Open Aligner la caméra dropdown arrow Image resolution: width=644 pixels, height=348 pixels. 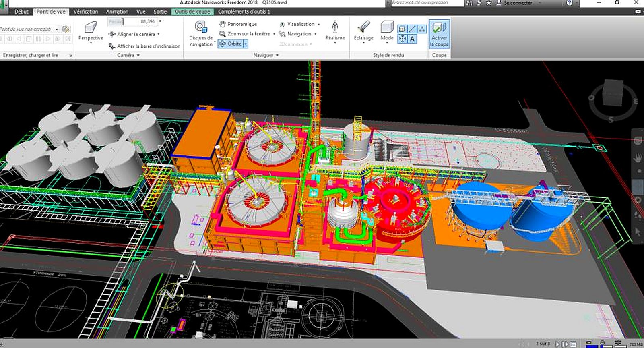[x=159, y=34]
